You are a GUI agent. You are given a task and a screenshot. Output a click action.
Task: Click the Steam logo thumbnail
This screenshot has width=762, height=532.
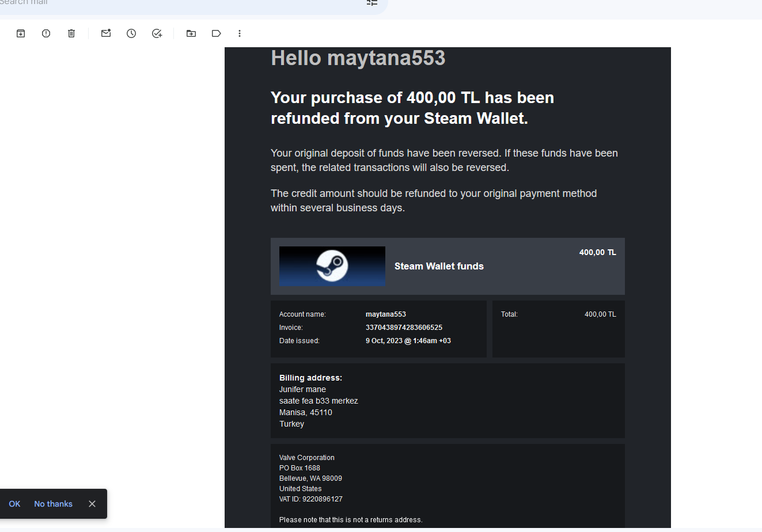tap(332, 266)
